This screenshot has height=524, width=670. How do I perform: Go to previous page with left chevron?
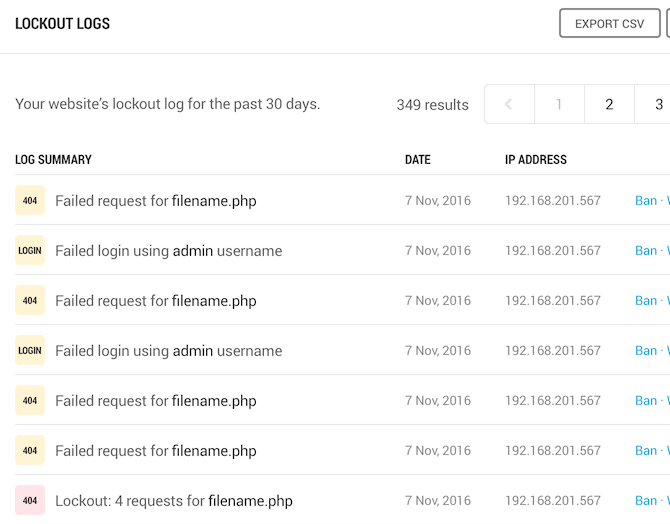[509, 104]
